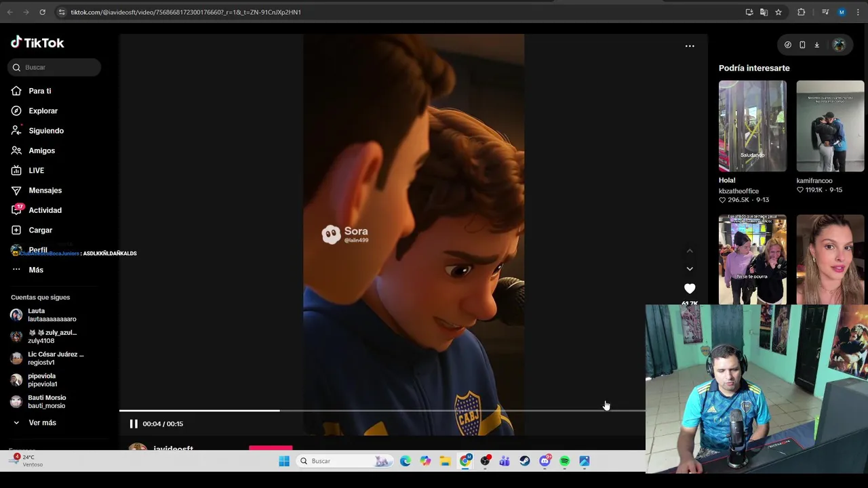Open kbzatheoffice profile link
The width and height of the screenshot is (868, 488).
pos(738,191)
